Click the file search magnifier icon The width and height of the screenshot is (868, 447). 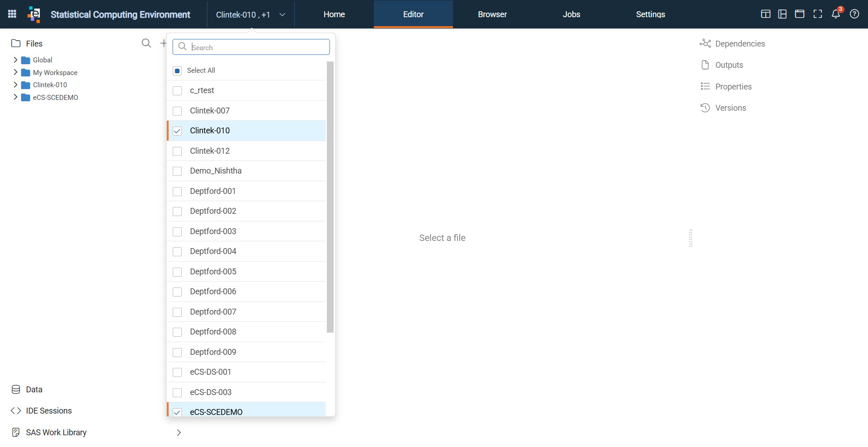(146, 43)
